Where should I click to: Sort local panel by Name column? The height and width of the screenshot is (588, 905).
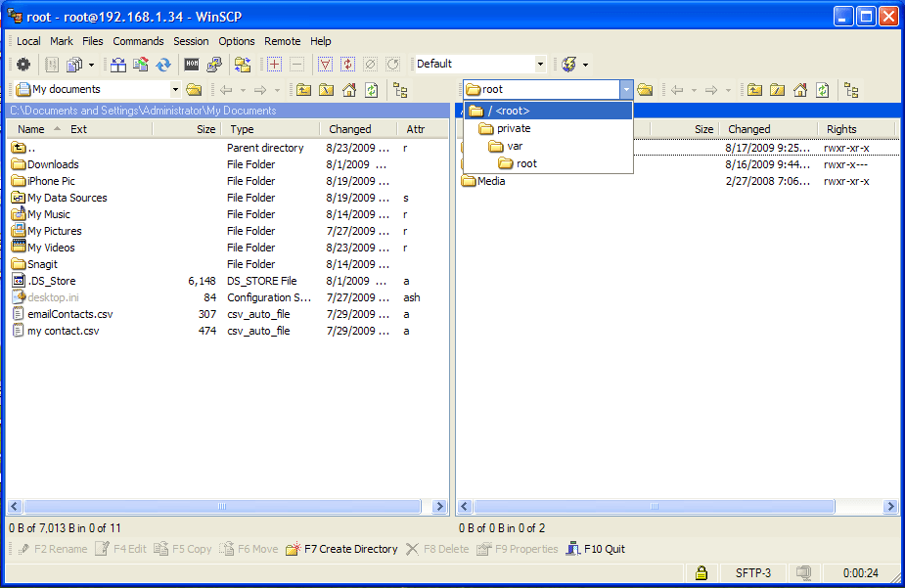[x=31, y=129]
